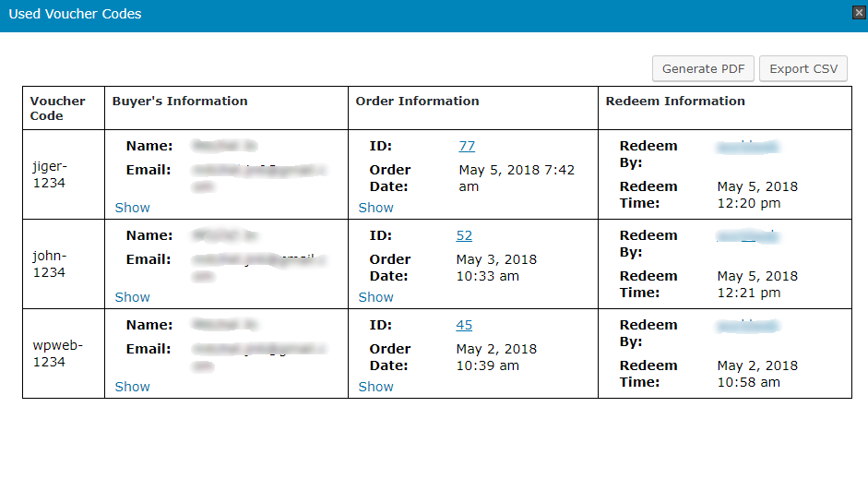Click the Voucher Code column header
The height and width of the screenshot is (491, 868).
point(57,108)
